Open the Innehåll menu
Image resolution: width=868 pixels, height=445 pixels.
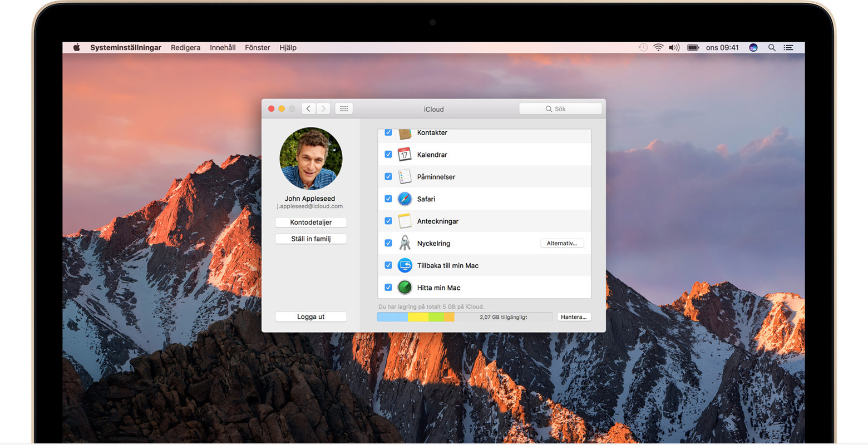[x=223, y=47]
